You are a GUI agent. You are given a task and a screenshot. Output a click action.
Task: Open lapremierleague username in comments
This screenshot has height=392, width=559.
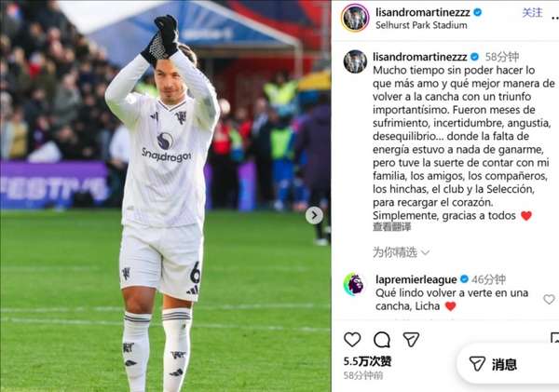(x=416, y=279)
